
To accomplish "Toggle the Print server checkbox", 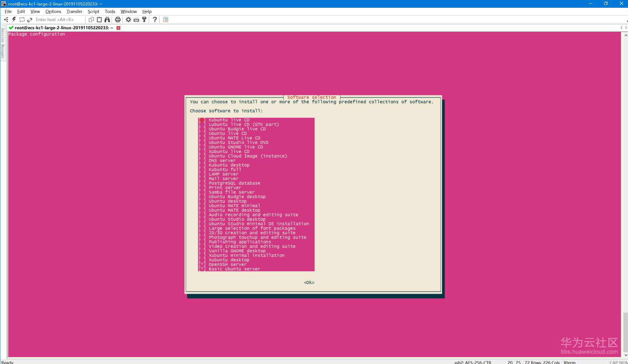I will pos(202,188).
